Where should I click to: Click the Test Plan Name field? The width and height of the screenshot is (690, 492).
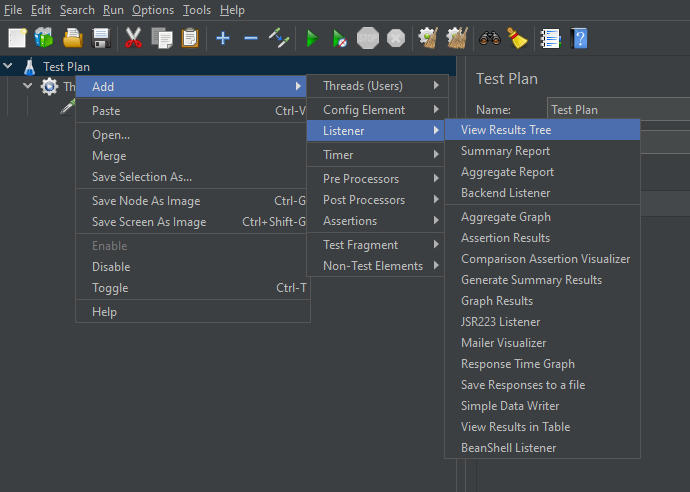619,109
